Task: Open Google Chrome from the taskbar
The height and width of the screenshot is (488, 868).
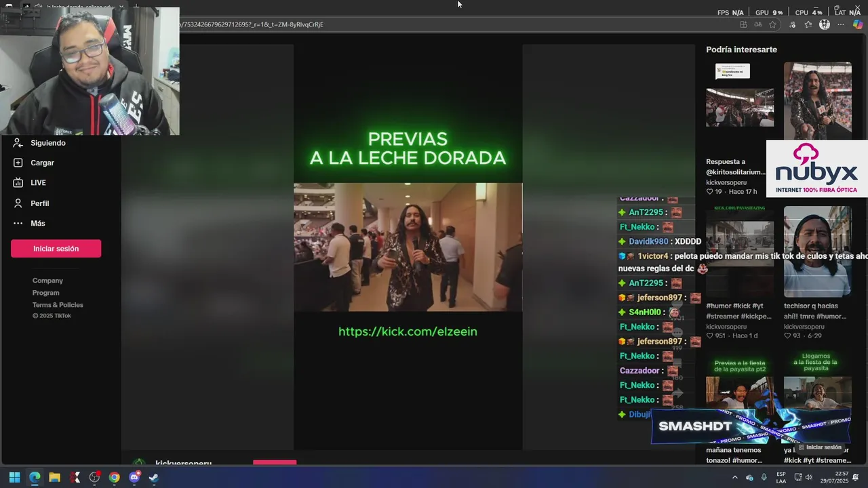Action: (114, 477)
